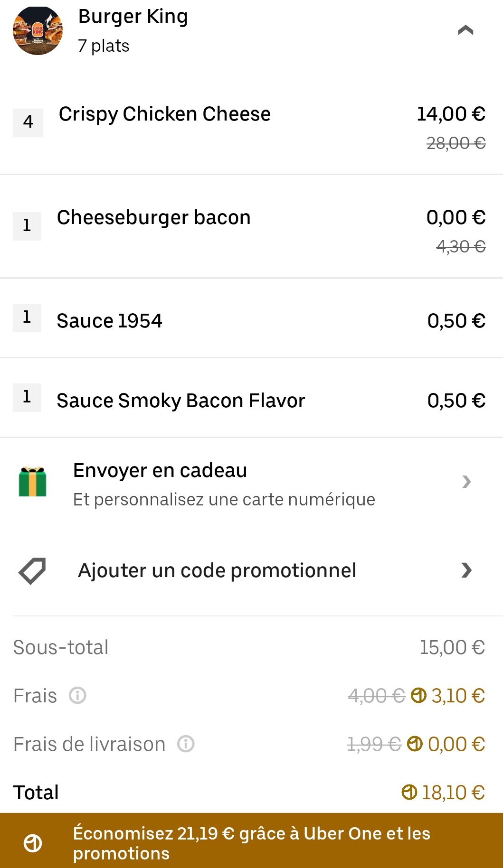Tap the Cheeseburger bacon quantity box
This screenshot has height=868, width=503.
pos(27,226)
